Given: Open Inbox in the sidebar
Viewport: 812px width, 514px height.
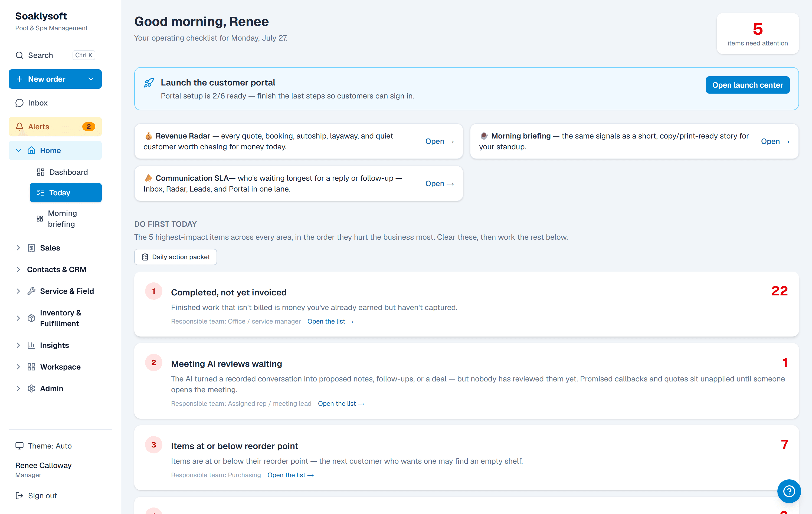Looking at the screenshot, I should pyautogui.click(x=55, y=103).
